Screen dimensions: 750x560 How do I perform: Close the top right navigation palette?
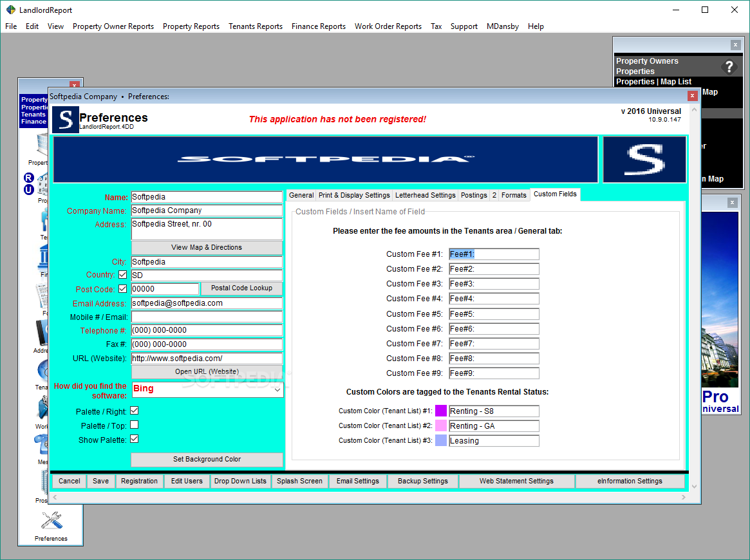(736, 45)
